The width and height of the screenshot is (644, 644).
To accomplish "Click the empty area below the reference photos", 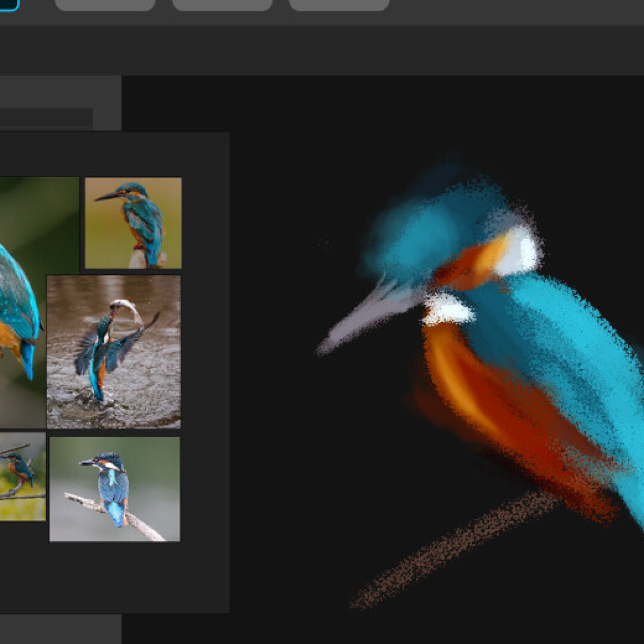I will point(113,577).
